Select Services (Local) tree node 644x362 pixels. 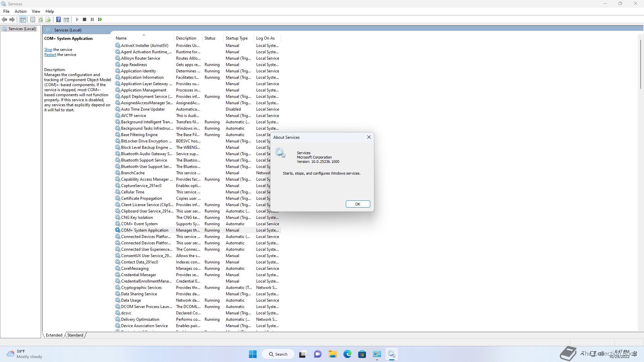22,29
